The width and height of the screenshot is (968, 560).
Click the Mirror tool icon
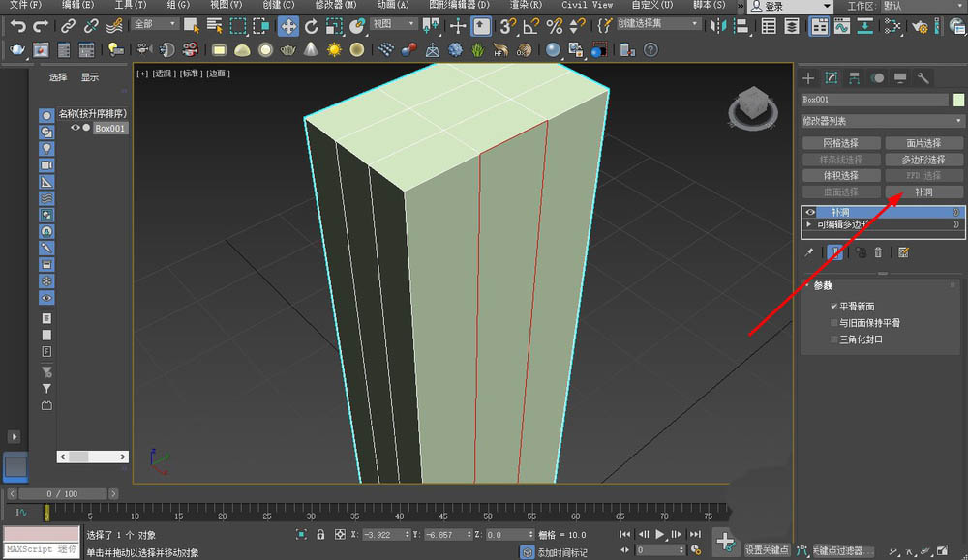[x=717, y=26]
